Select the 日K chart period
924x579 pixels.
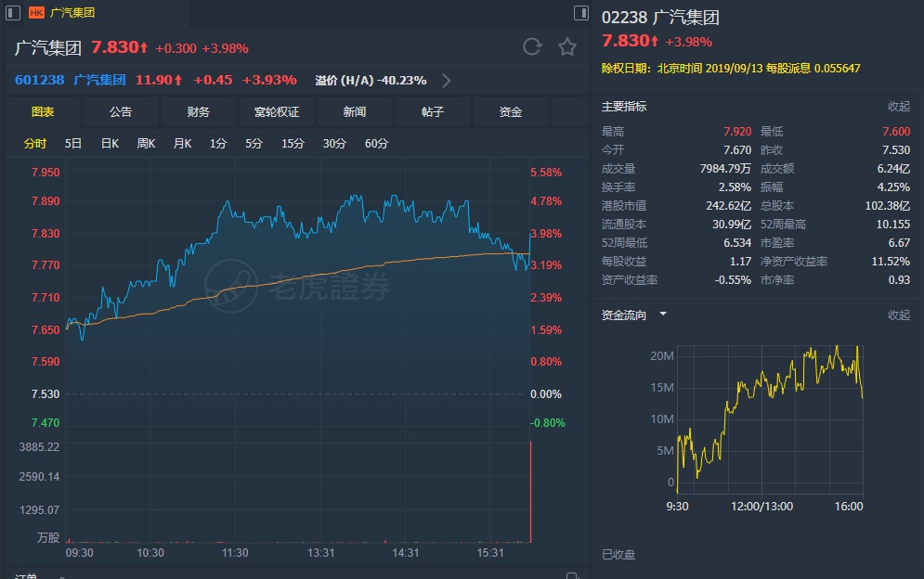(110, 144)
